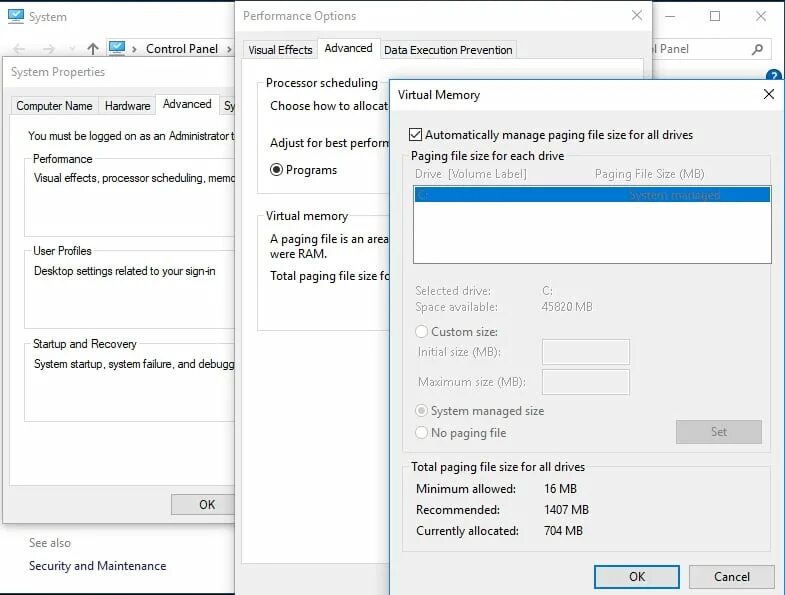The image size is (785, 595).
Task: Close the Performance Options dialog
Action: click(x=637, y=16)
